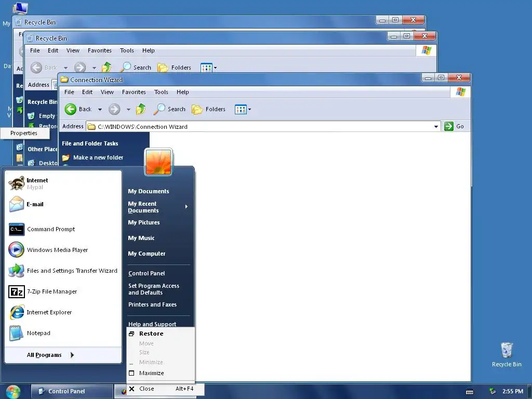Open View menu in Connection Wizard
Viewport: 532px width, 399px height.
pyautogui.click(x=107, y=92)
